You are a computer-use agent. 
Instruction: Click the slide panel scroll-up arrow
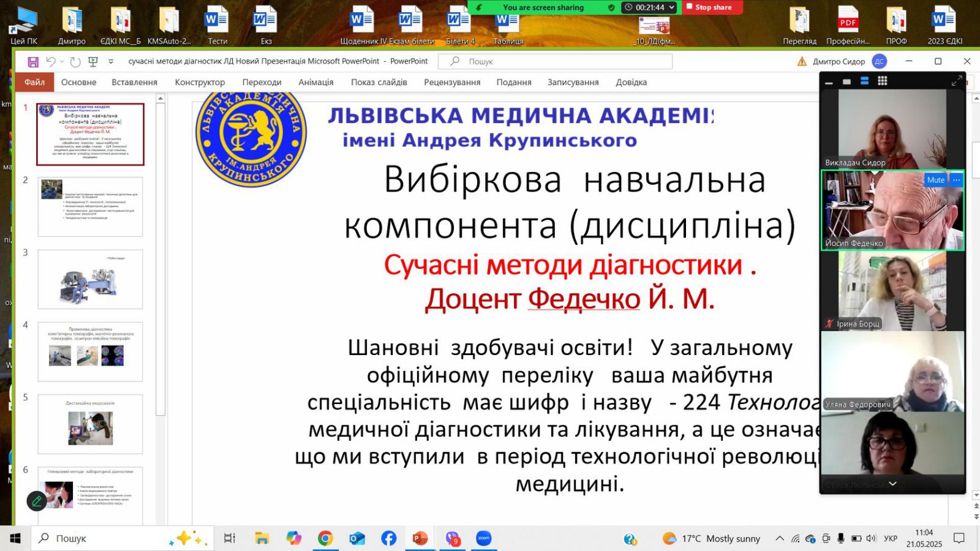coord(160,98)
